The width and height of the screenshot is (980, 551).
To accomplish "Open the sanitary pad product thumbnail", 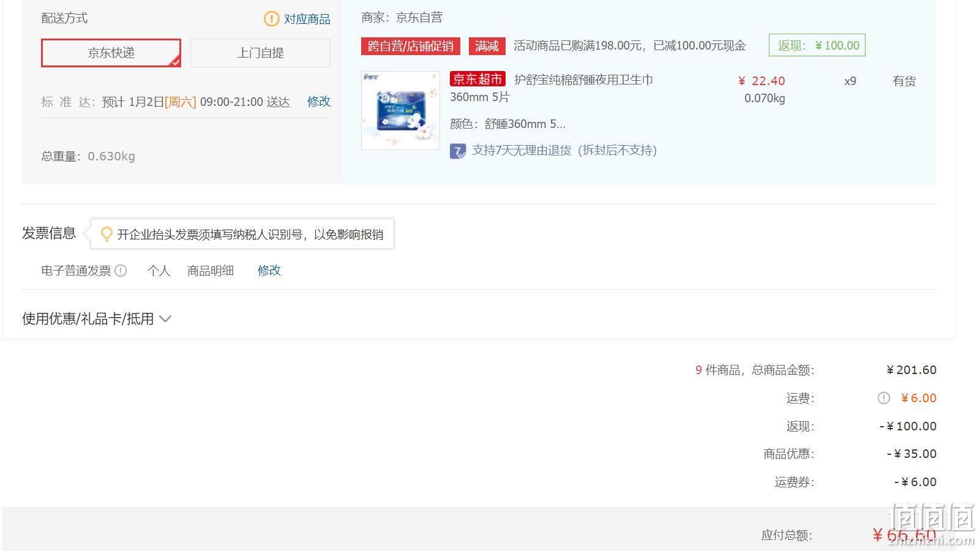I will coord(400,110).
